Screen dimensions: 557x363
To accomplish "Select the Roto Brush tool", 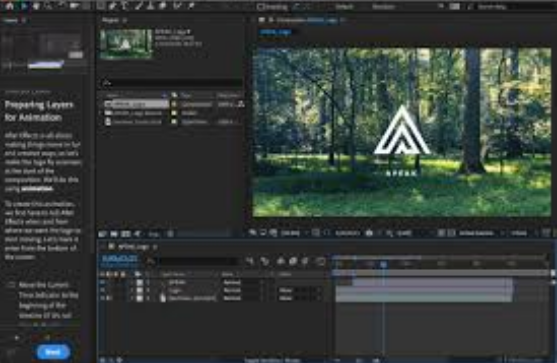I will pyautogui.click(x=177, y=6).
